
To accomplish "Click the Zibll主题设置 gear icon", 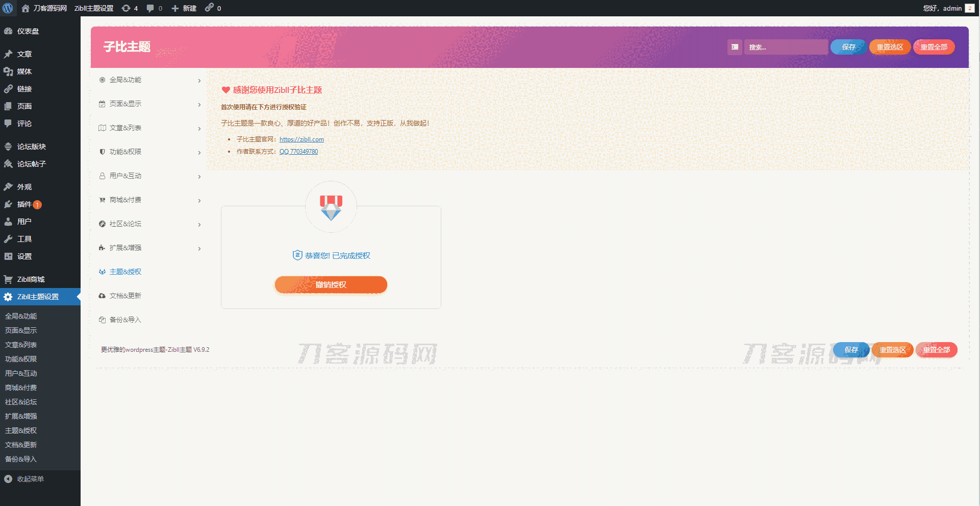I will [x=8, y=297].
